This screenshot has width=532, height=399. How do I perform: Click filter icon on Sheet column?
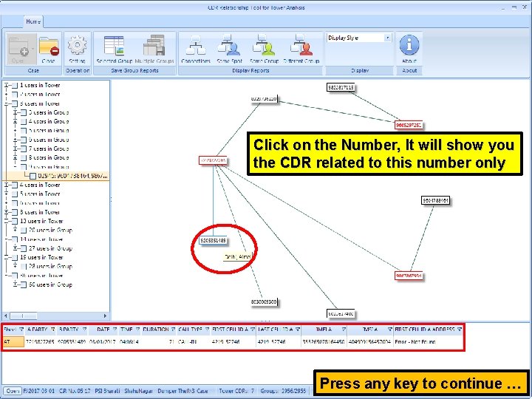(x=21, y=329)
